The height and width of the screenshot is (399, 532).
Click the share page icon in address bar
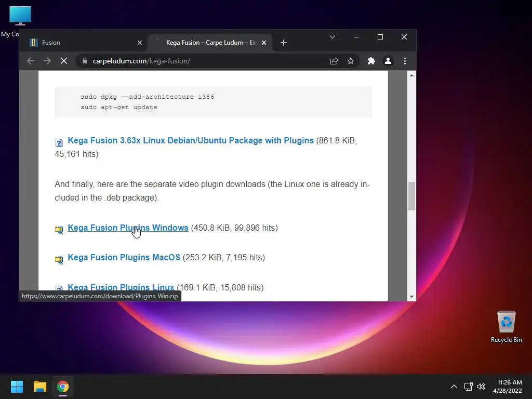tap(334, 61)
